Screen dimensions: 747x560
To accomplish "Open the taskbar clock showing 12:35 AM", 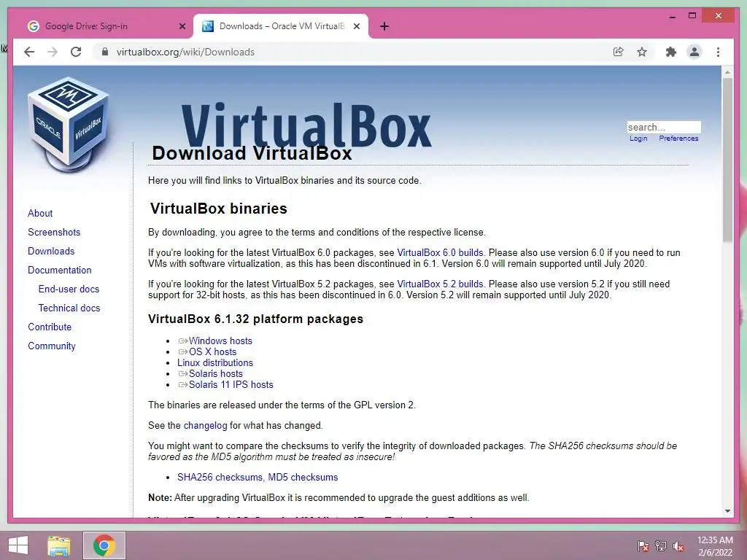I will [715, 546].
